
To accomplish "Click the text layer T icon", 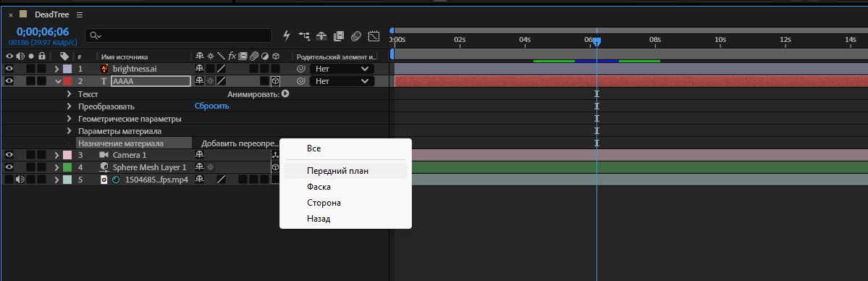I will pyautogui.click(x=104, y=81).
